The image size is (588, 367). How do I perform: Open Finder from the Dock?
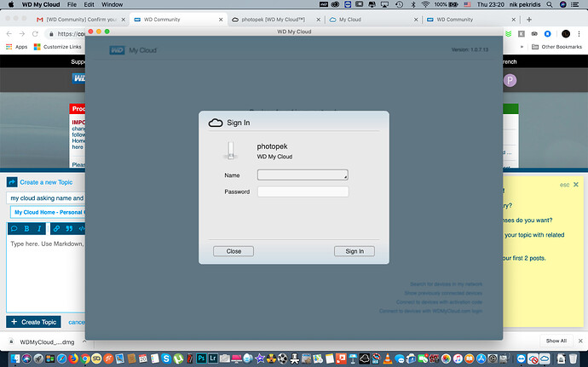[15, 358]
